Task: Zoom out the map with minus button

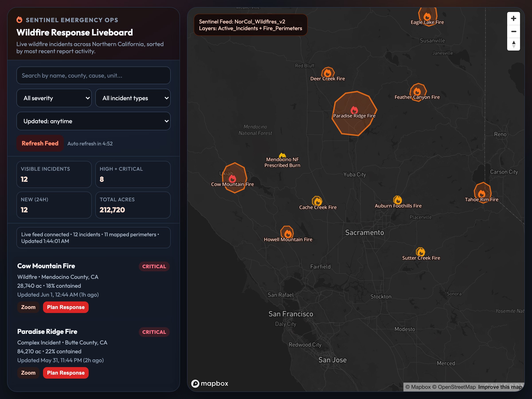Action: [x=513, y=31]
